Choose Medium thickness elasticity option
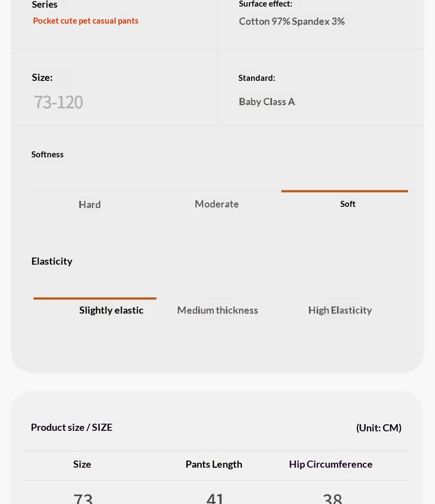This screenshot has height=504, width=435. pyautogui.click(x=218, y=310)
